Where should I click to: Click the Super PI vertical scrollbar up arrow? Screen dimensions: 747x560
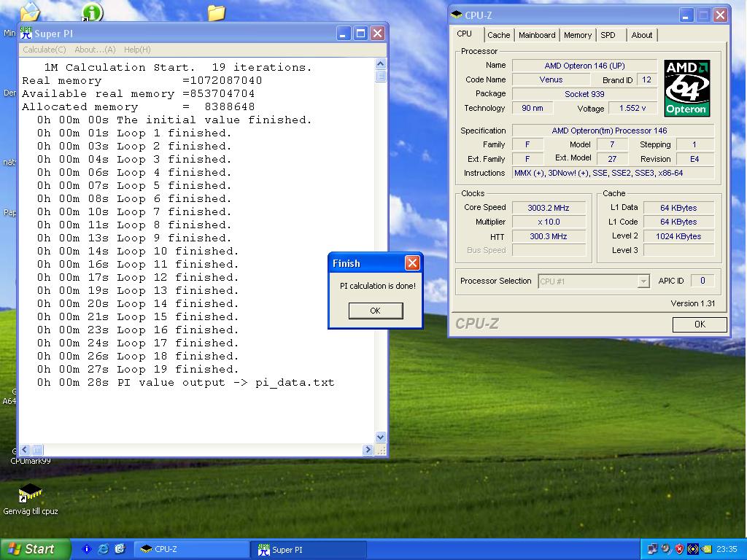point(381,64)
